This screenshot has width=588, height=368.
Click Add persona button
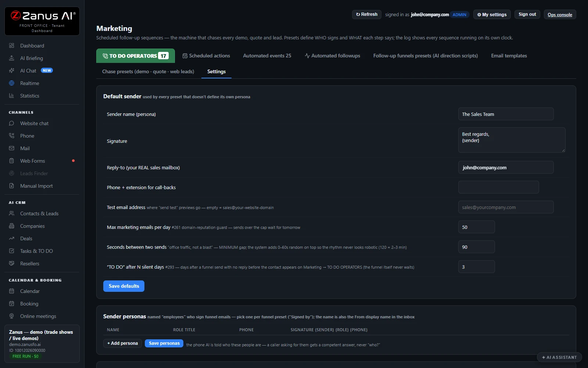pos(122,343)
